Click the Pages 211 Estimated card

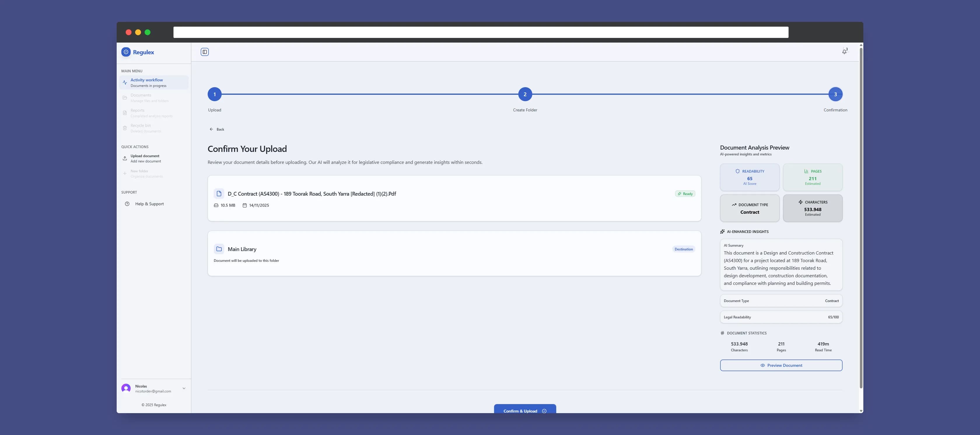pos(813,177)
